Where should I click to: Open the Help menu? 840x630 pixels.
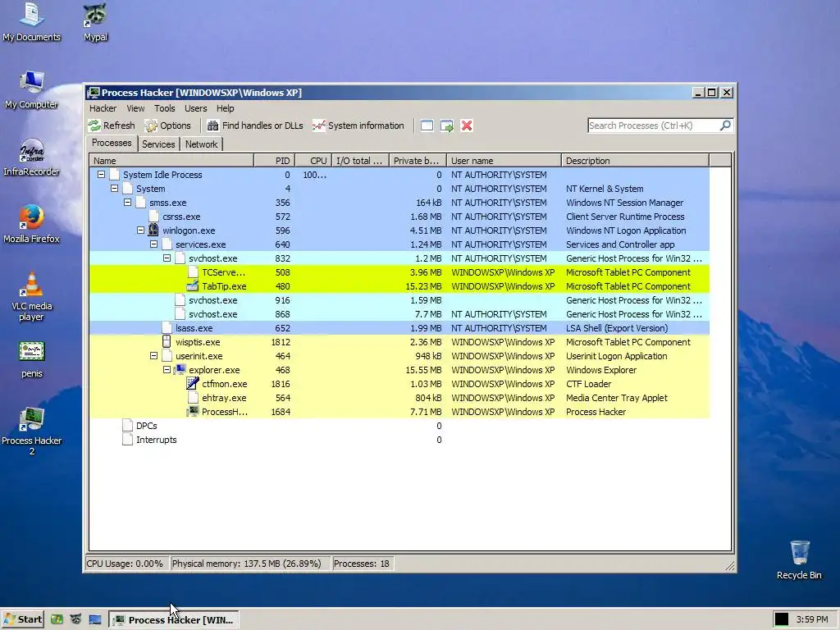pos(225,108)
